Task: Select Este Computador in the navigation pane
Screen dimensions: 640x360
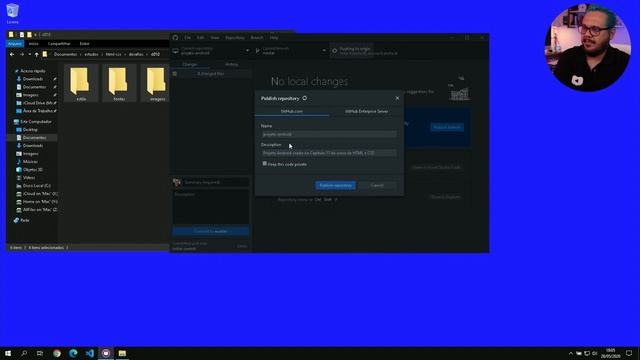Action: pyautogui.click(x=36, y=122)
